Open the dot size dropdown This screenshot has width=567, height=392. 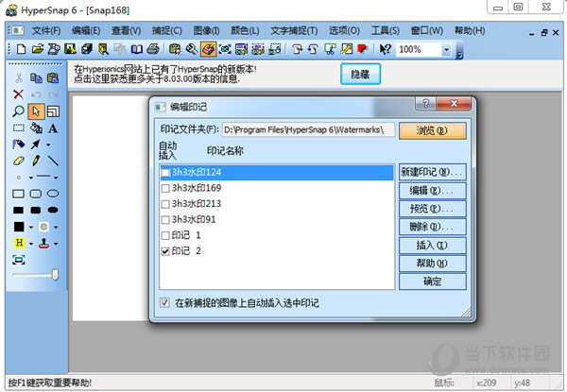[x=31, y=178]
